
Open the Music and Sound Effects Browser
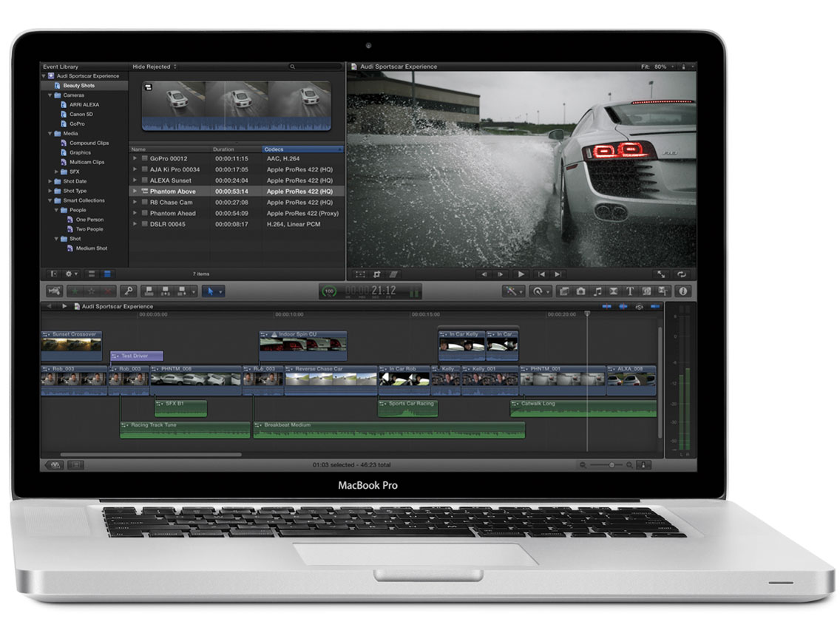tap(597, 291)
